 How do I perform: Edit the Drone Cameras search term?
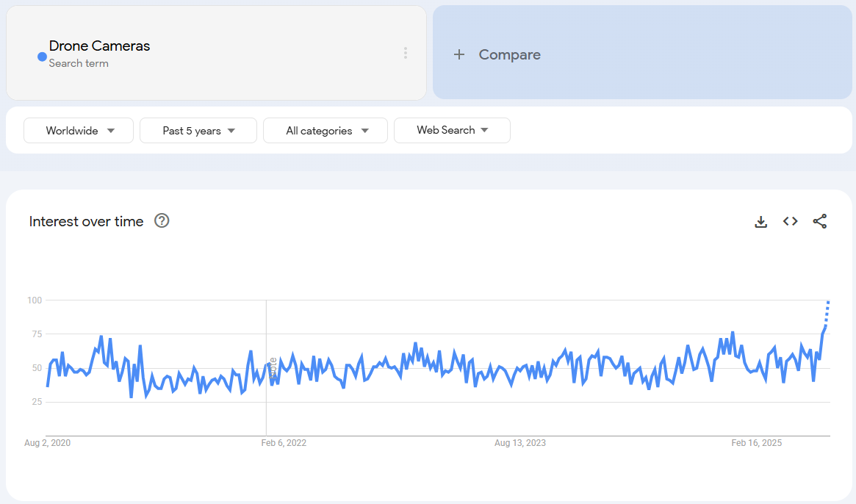99,46
